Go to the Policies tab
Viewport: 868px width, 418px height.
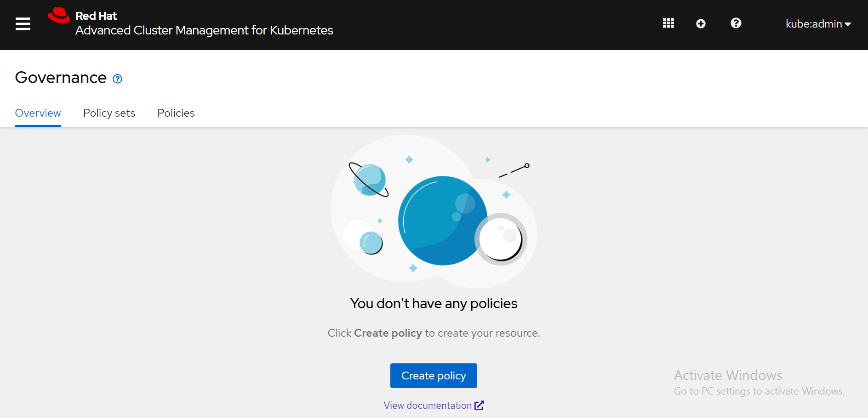(x=176, y=113)
